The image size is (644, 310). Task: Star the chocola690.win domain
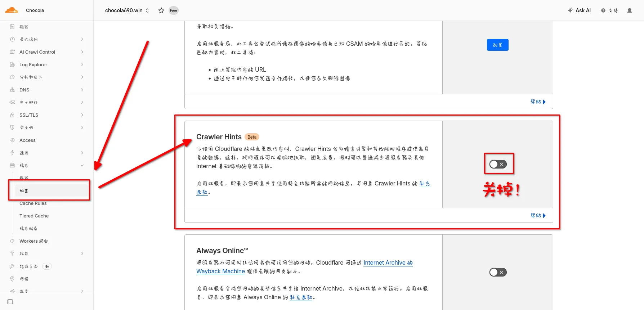161,10
